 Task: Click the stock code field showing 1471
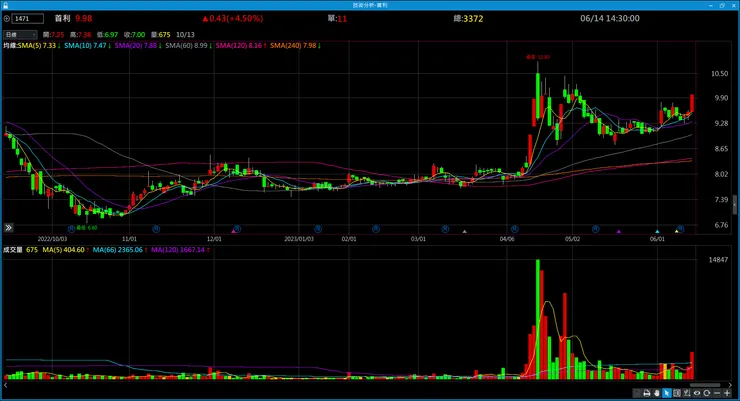(x=27, y=19)
